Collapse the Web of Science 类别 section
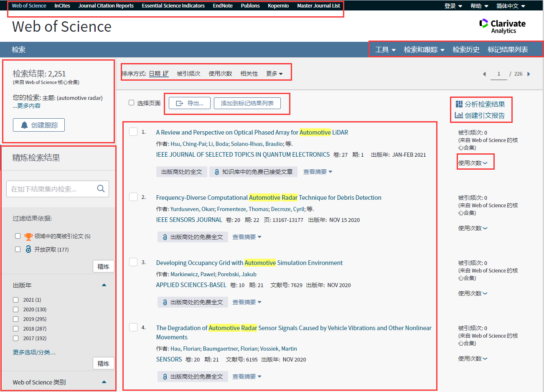The width and height of the screenshot is (544, 392). [104, 382]
